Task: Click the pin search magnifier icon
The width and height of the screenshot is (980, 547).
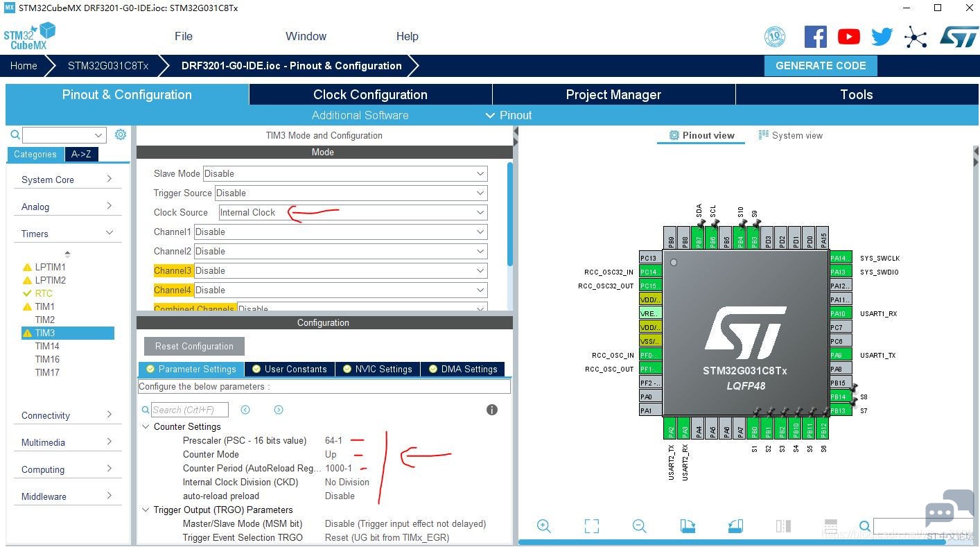Action: [x=865, y=526]
